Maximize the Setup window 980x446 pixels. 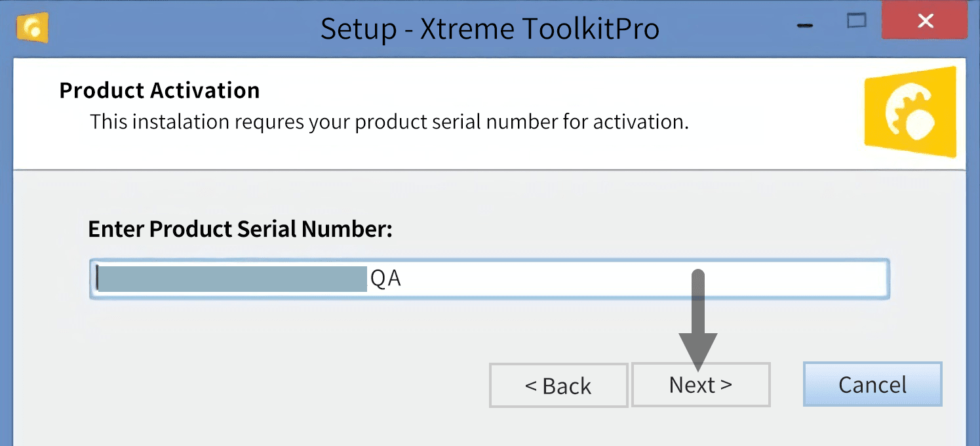coord(856,21)
